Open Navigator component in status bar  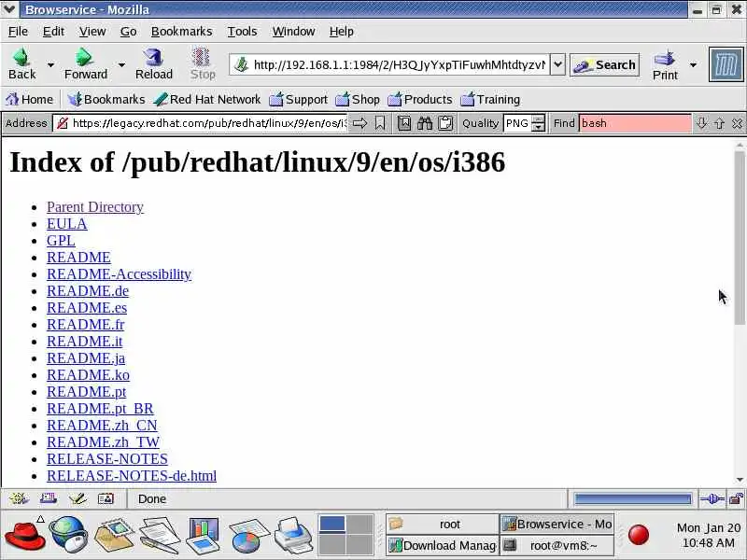coord(19,498)
